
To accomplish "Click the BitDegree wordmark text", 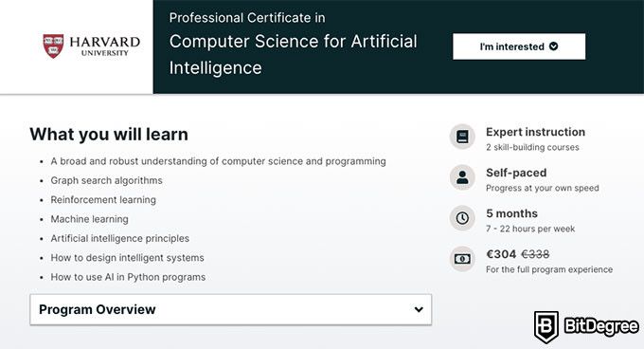I will [601, 326].
